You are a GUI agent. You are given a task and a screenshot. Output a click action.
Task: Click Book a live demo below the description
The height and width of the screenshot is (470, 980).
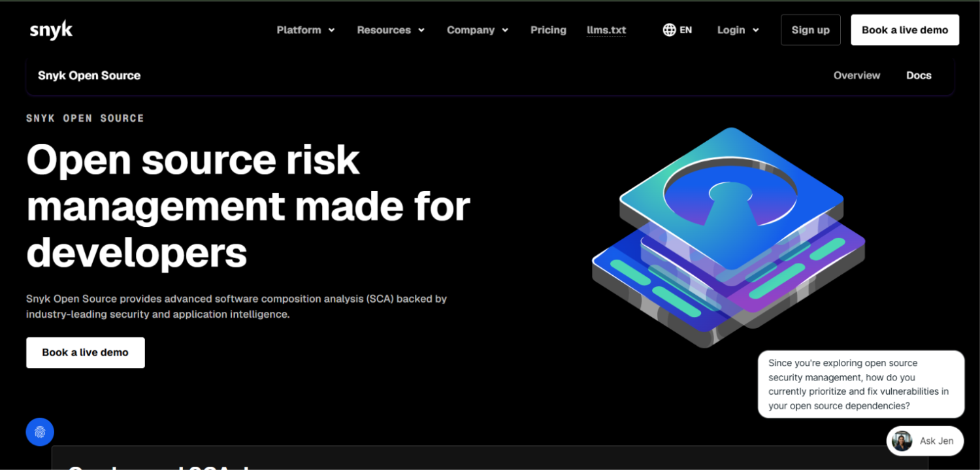point(86,352)
